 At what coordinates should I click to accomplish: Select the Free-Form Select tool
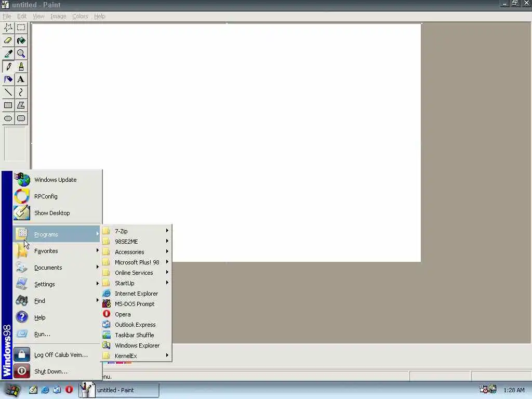coord(8,28)
